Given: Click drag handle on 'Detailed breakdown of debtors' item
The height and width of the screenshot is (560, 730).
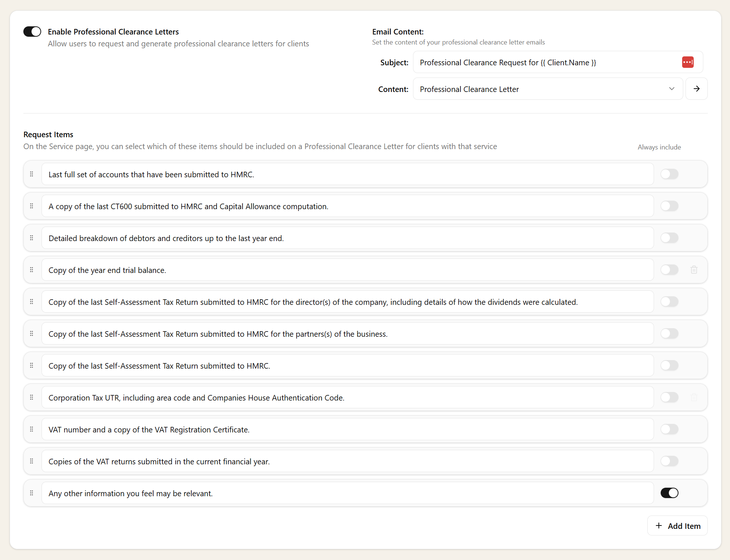Looking at the screenshot, I should pyautogui.click(x=32, y=238).
